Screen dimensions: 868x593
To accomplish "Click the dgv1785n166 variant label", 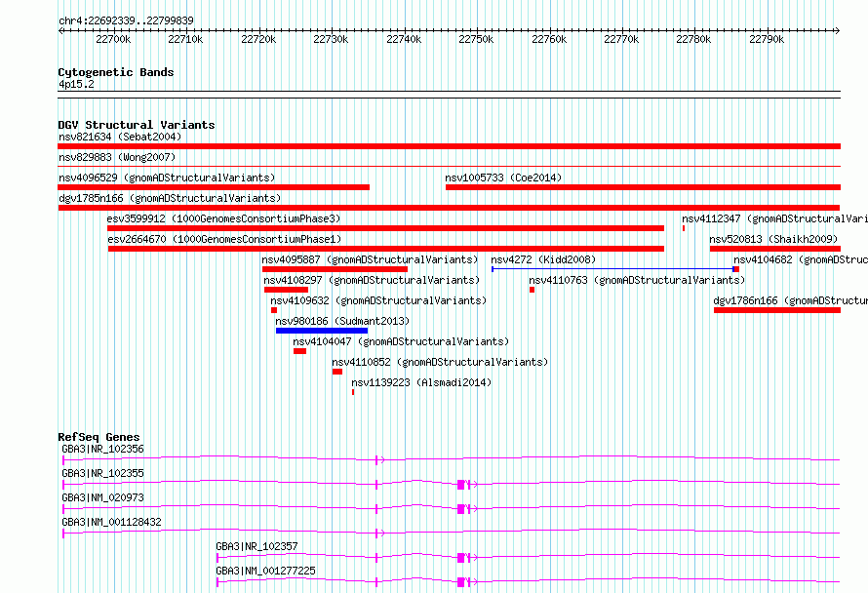I will 170,198.
